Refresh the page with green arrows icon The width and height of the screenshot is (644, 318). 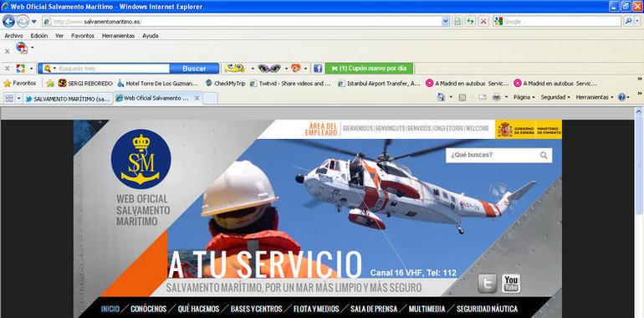(470, 22)
